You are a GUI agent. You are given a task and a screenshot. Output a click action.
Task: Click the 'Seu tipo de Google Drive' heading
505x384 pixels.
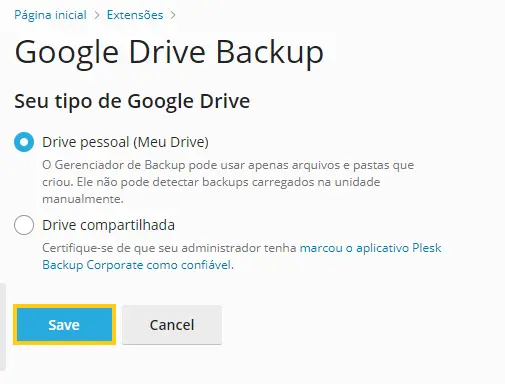click(x=132, y=101)
